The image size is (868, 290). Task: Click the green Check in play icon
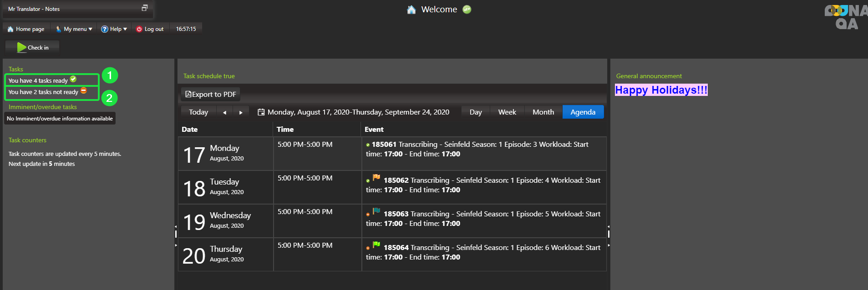point(21,47)
